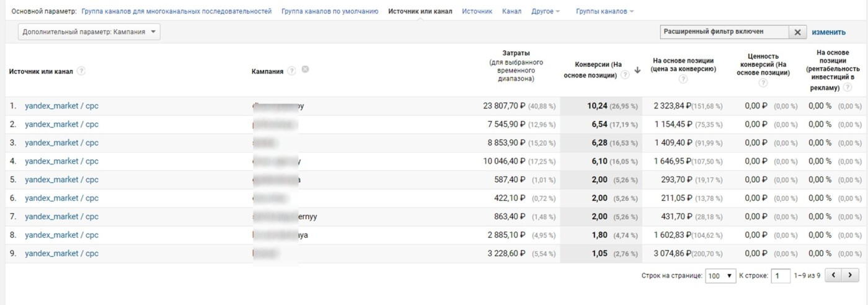Image resolution: width=868 pixels, height=305 pixels.
Task: Select cost value 2 885,10 ₽
Action: coord(507,235)
